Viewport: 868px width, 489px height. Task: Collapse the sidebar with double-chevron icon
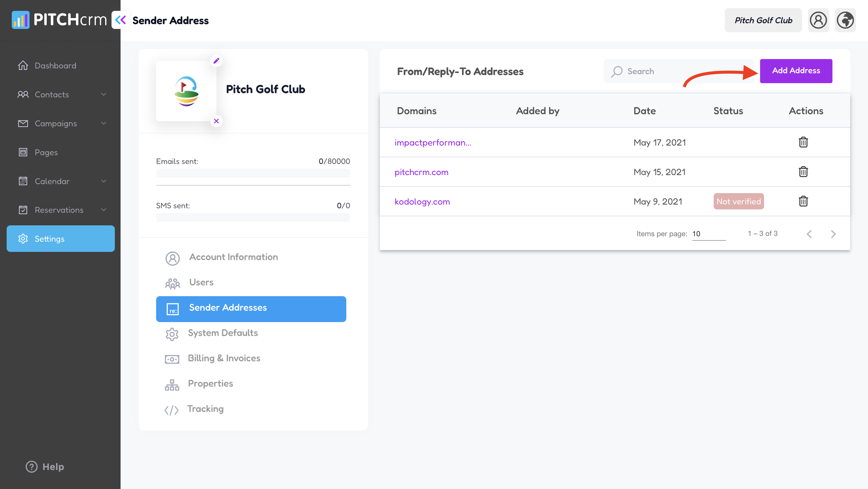click(120, 20)
